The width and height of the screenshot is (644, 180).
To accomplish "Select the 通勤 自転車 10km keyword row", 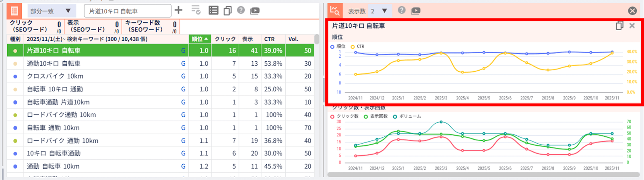I will [x=161, y=166].
